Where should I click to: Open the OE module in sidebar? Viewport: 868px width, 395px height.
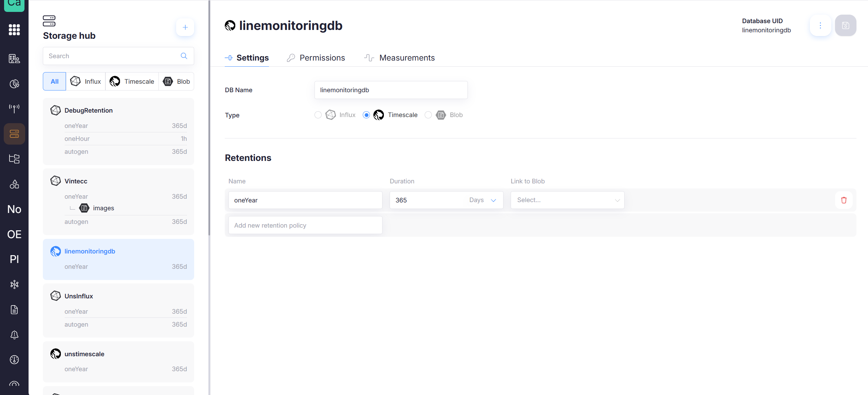[x=14, y=234]
